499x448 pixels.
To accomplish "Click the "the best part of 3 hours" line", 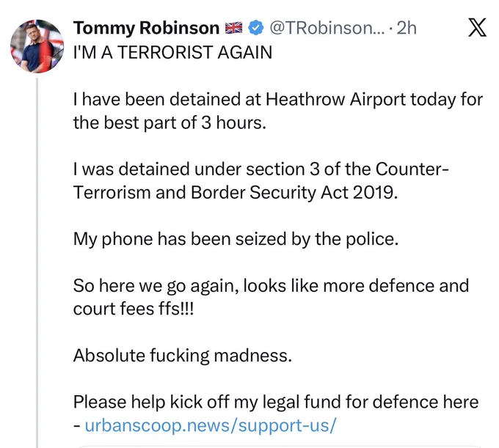I will click(x=170, y=122).
